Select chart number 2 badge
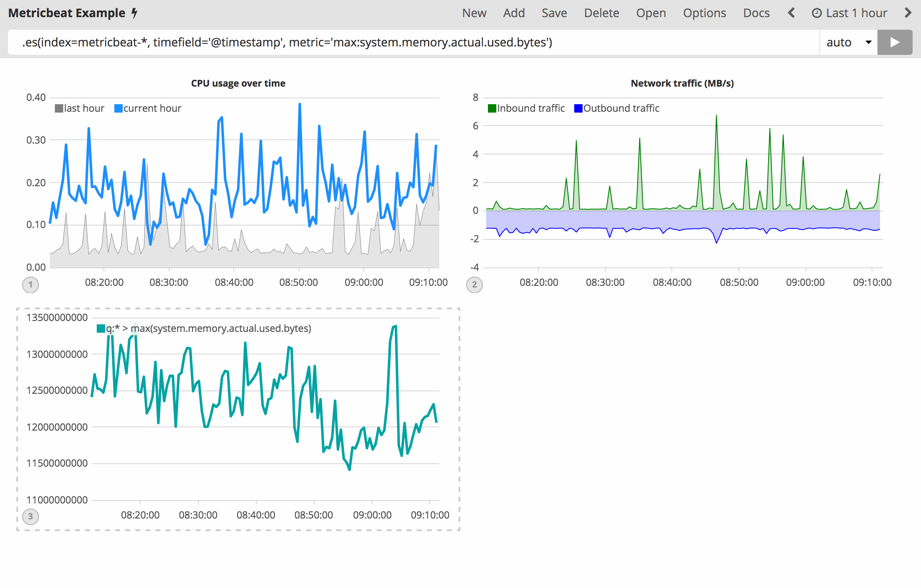Image resolution: width=921 pixels, height=588 pixels. point(475,285)
